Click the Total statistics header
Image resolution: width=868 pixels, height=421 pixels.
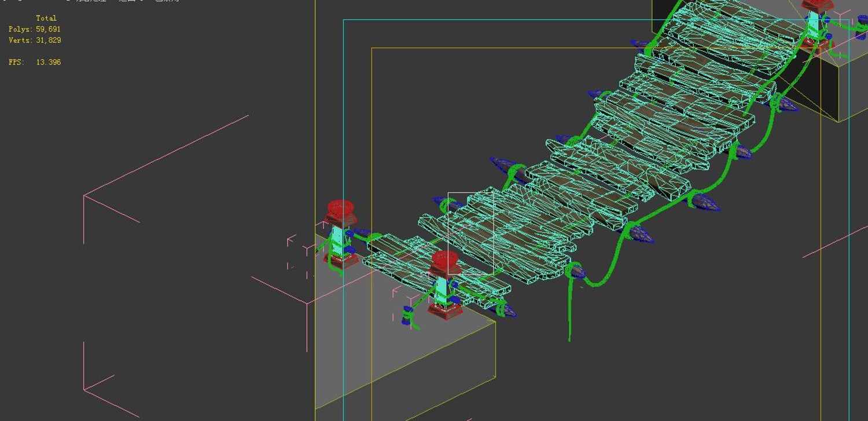pyautogui.click(x=46, y=18)
